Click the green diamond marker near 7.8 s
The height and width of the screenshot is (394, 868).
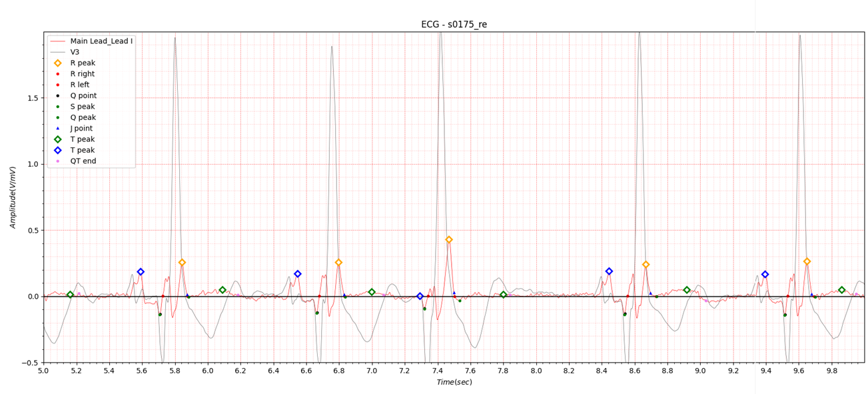click(503, 295)
